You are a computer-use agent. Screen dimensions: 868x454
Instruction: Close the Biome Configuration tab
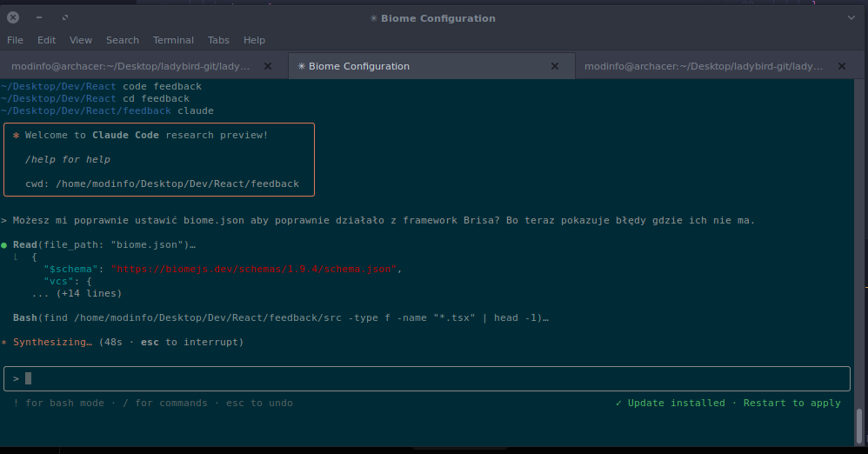[555, 66]
